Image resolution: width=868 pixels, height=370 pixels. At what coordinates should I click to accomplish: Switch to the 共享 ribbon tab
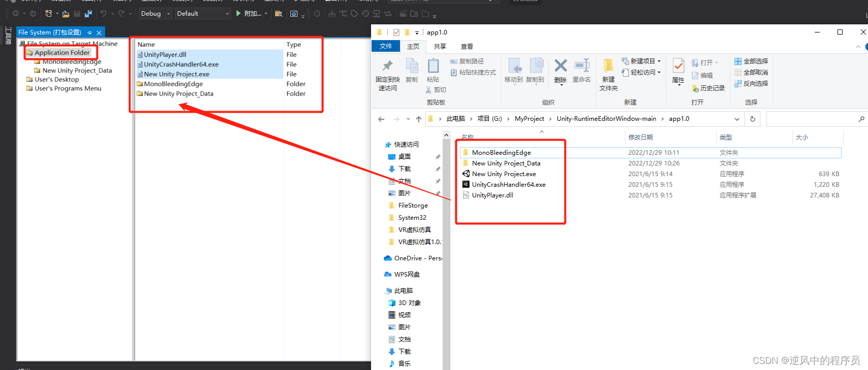coord(440,46)
